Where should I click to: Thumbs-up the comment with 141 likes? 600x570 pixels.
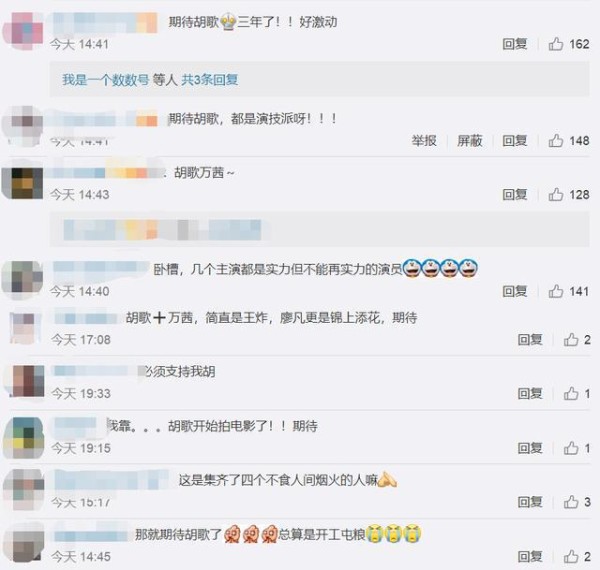tap(556, 291)
